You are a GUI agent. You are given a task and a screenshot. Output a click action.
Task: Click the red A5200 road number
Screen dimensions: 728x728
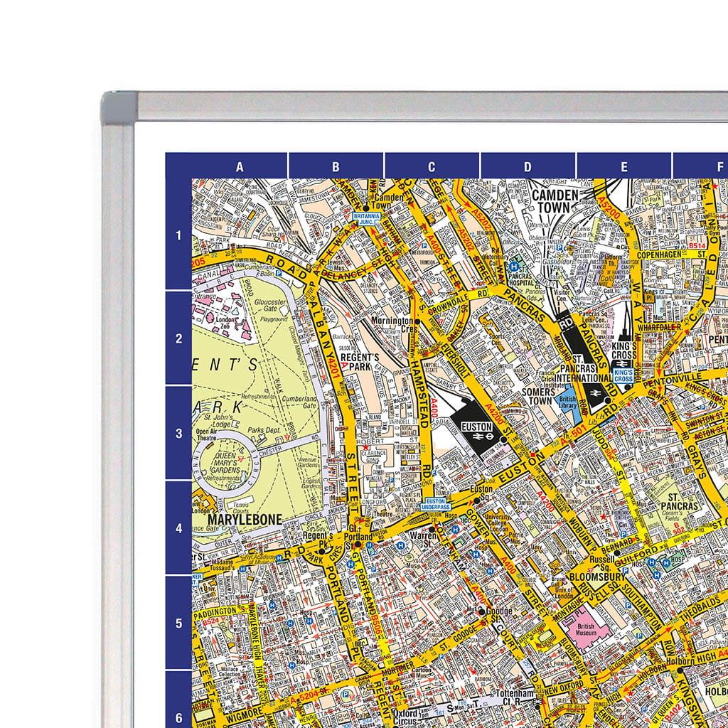(609, 208)
